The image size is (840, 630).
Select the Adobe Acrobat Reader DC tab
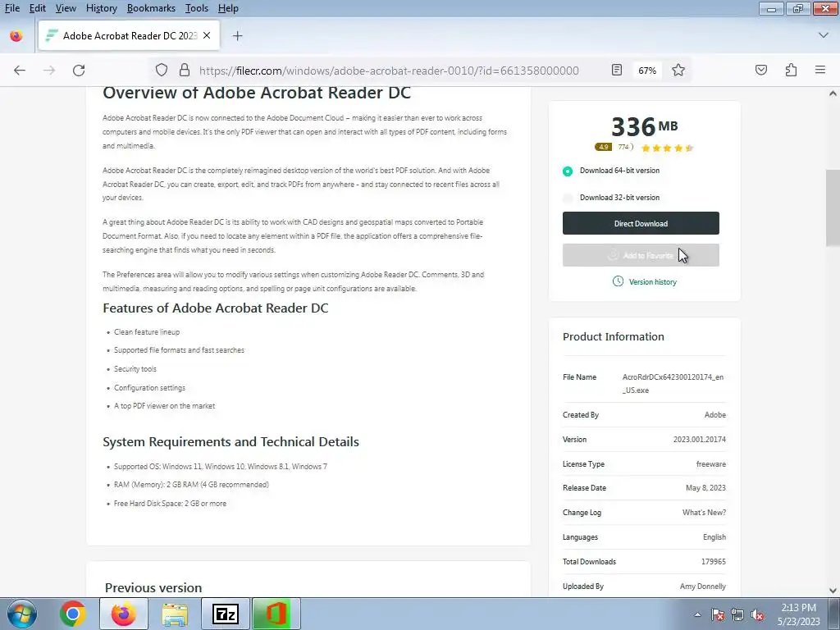pyautogui.click(x=129, y=35)
